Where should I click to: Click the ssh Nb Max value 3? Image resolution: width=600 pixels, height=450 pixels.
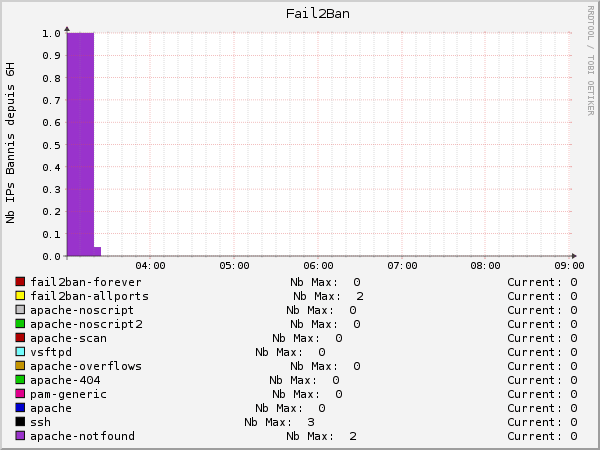pyautogui.click(x=311, y=422)
